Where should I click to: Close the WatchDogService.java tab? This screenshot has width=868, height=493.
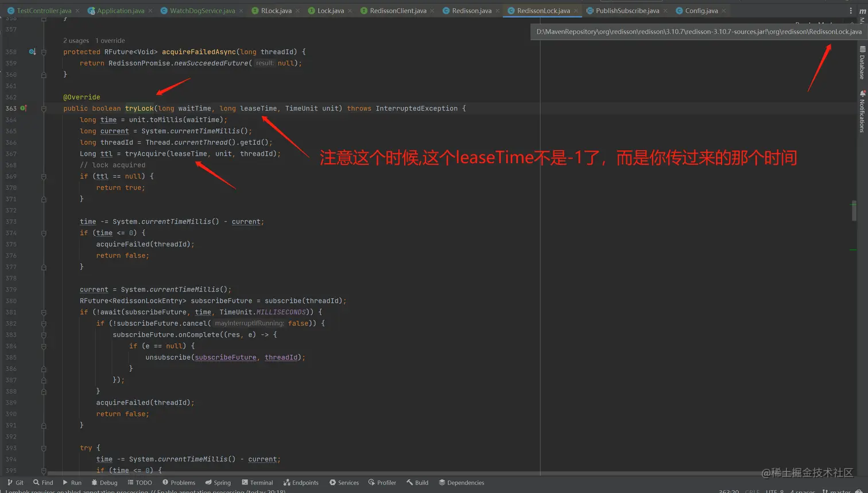[241, 11]
